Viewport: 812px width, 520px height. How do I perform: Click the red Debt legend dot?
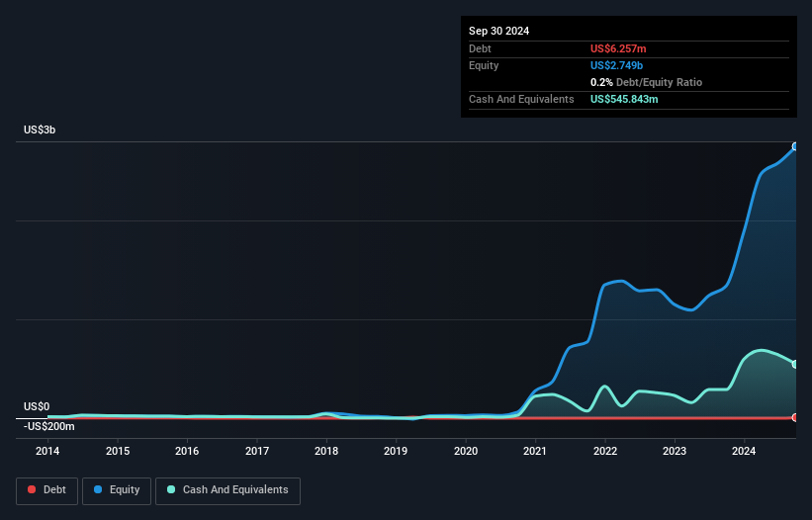pyautogui.click(x=32, y=489)
